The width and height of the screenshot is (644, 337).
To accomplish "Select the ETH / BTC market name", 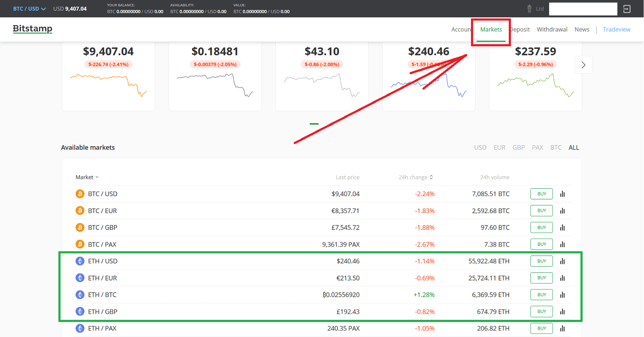I will coord(102,295).
